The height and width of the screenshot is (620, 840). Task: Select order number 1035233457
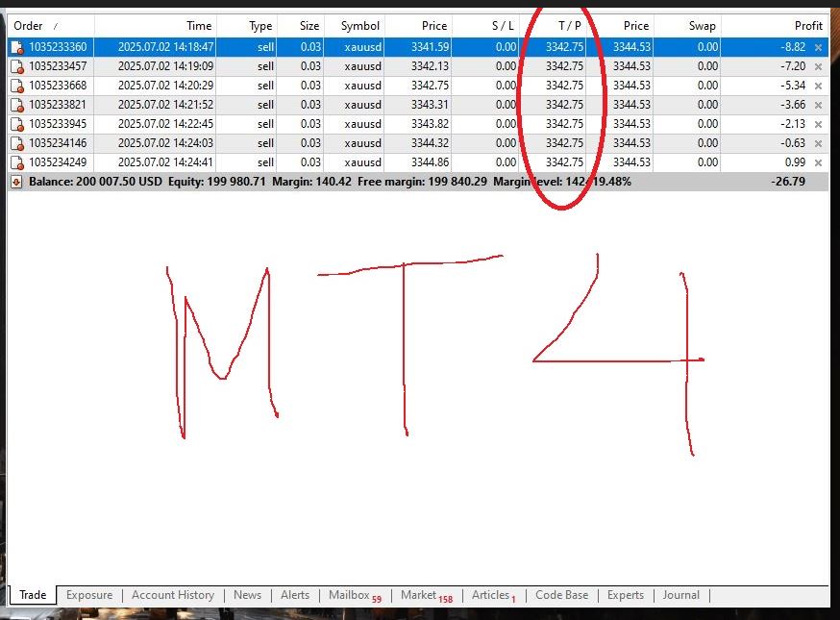click(x=58, y=66)
